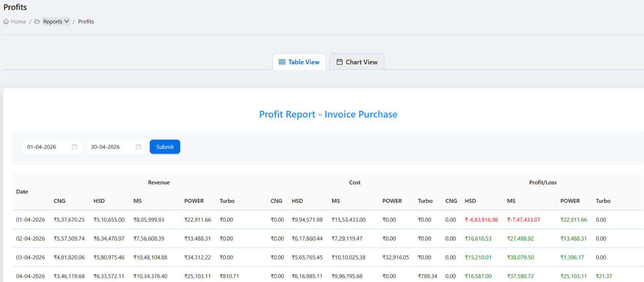Focus the end date field 30-04-2026
The height and width of the screenshot is (282, 644).
[116, 147]
